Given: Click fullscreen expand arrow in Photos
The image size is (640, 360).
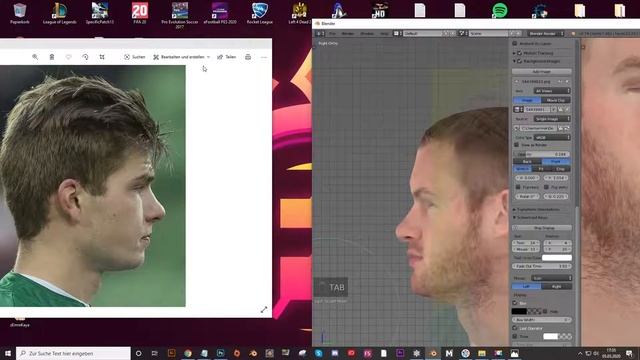Looking at the screenshot, I should 264,310.
